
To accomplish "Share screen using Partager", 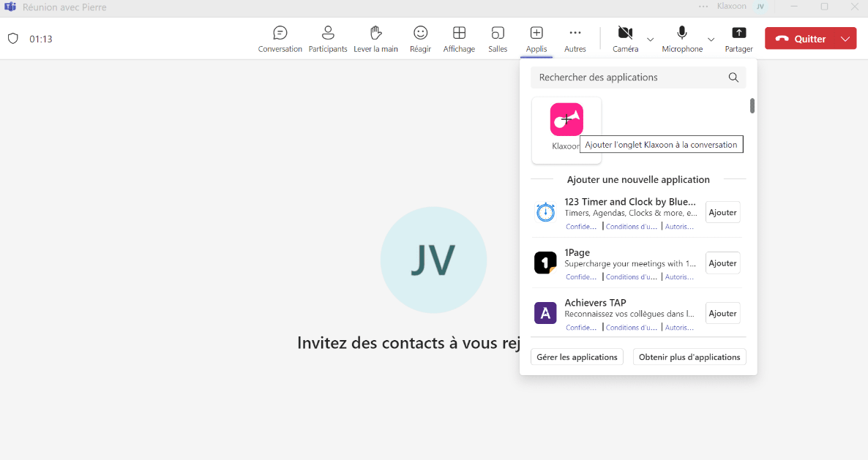I will pyautogui.click(x=738, y=39).
